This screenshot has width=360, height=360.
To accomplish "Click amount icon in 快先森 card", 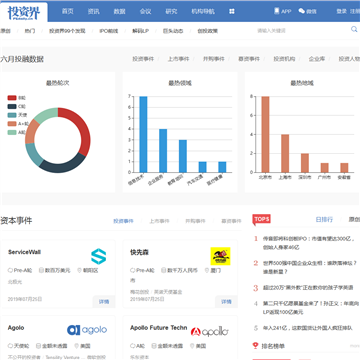I will 163,270.
